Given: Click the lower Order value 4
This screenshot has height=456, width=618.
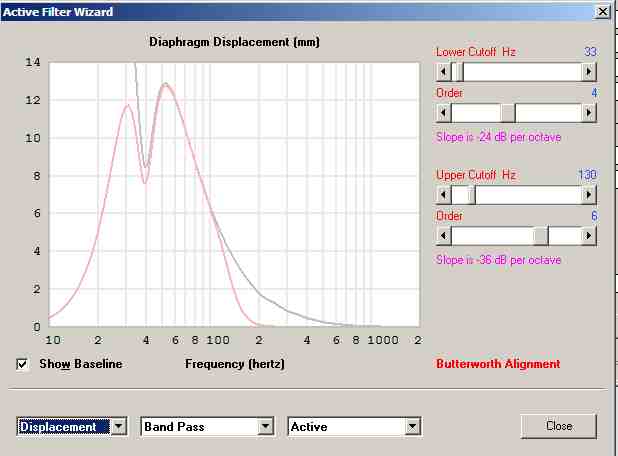Looking at the screenshot, I should pos(594,93).
